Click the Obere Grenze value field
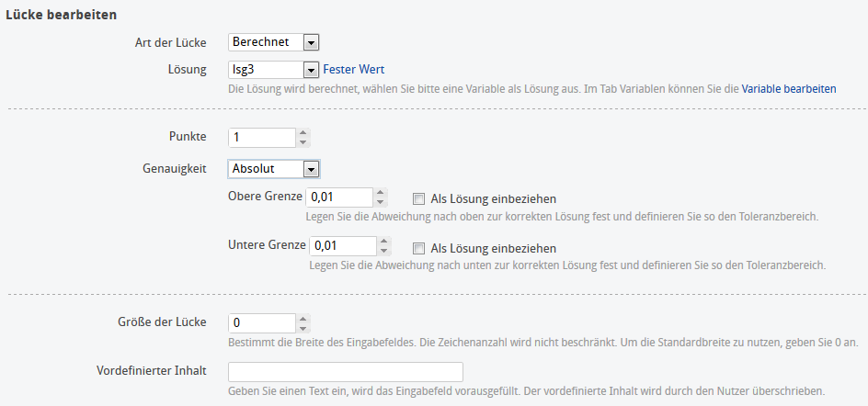 tap(338, 197)
